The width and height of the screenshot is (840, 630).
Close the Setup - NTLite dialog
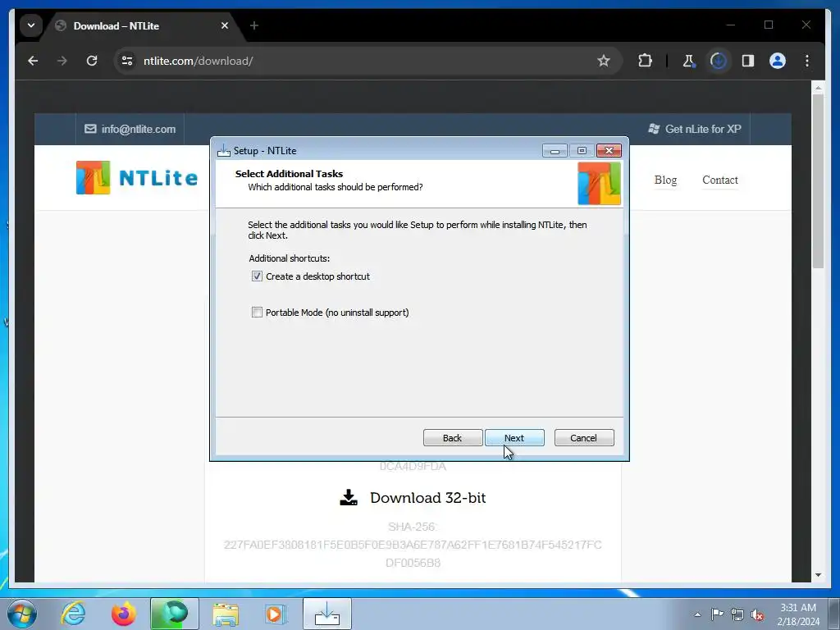(609, 151)
